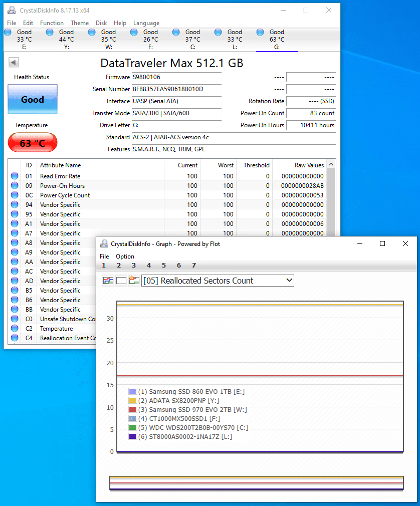Viewport: 420px width, 506px height.
Task: Click the reset graph icon with the star
Action: (134, 280)
